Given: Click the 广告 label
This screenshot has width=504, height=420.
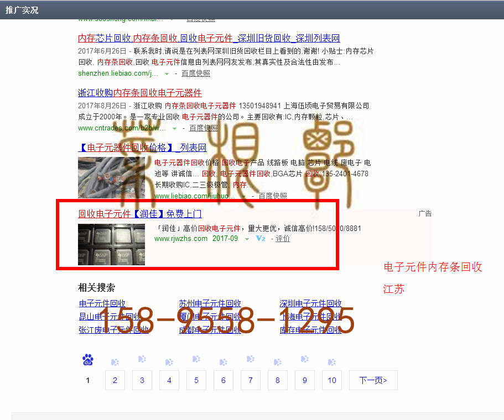Looking at the screenshot, I should click(x=425, y=213).
